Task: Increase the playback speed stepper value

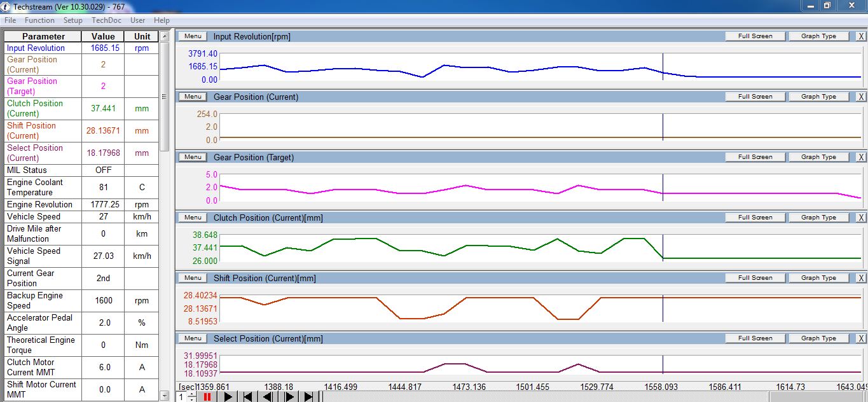Action: (x=192, y=394)
